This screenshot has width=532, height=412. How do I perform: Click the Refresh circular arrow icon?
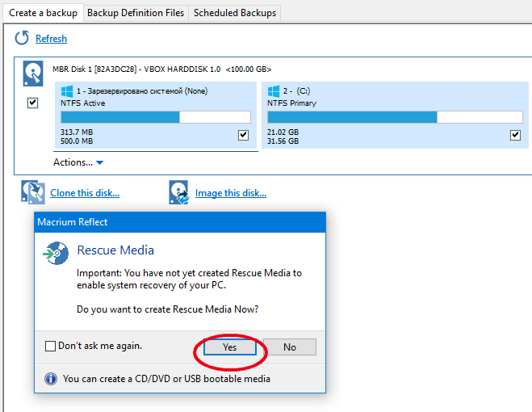point(22,38)
